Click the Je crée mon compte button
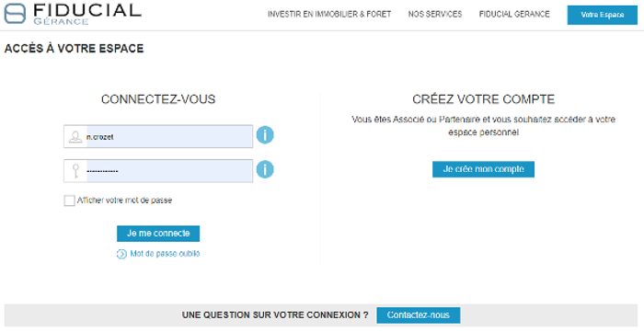Viewport: 644px width, 332px height. point(483,169)
